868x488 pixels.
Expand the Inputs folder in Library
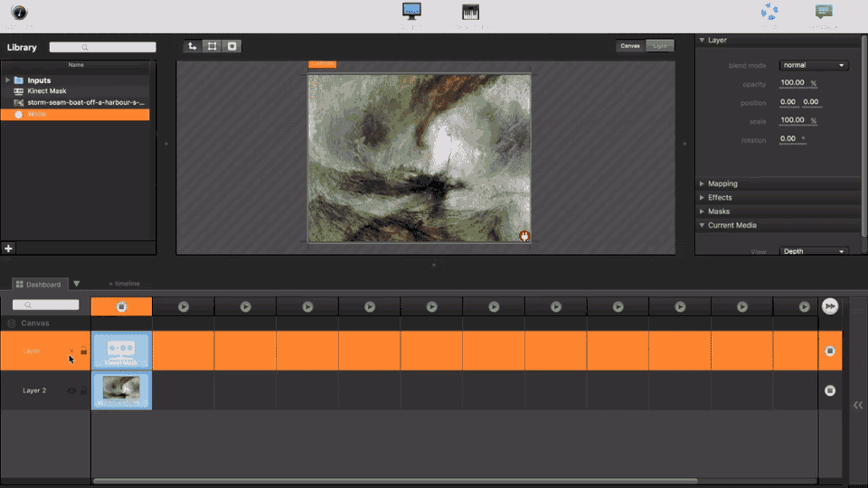7,80
